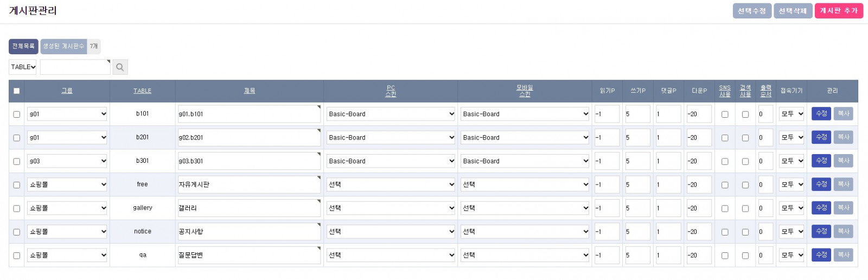Image resolution: width=868 pixels, height=280 pixels.
Task: Click the magnifier search icon button
Action: coord(120,67)
